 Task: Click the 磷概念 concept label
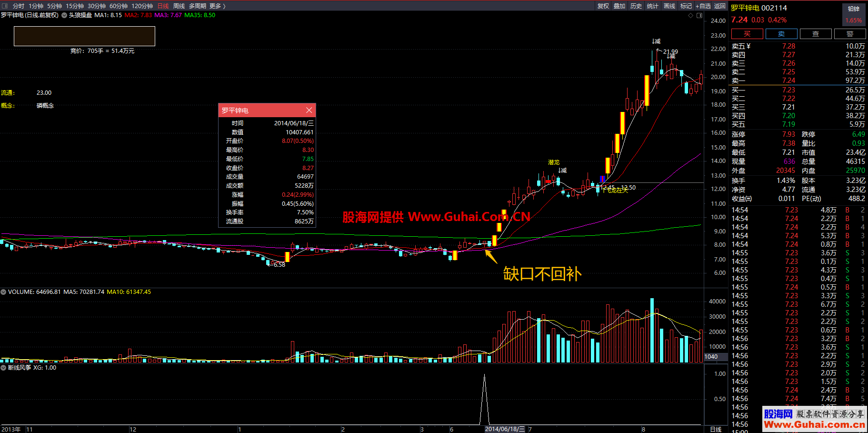pyautogui.click(x=45, y=106)
